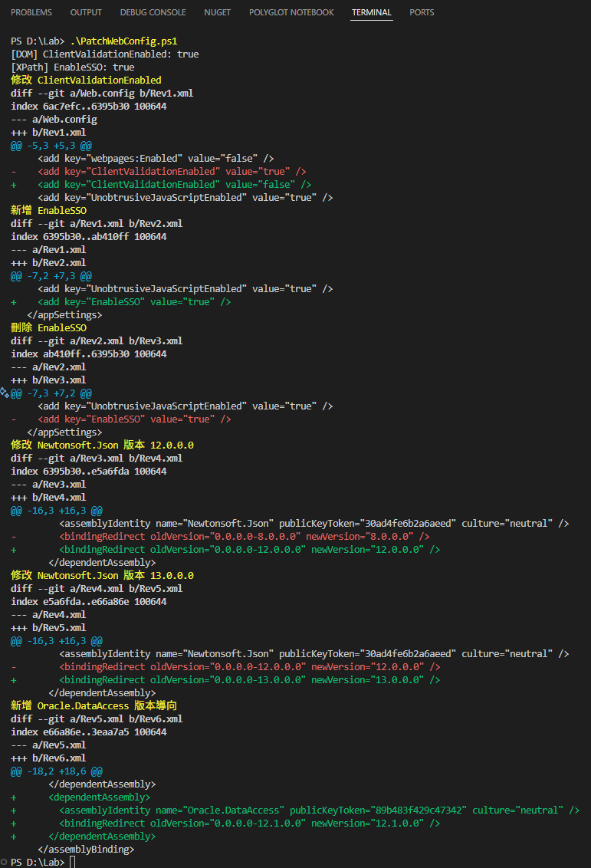Viewport: 591px width, 868px height.
Task: Click the '修改 Newtonsoft.Json 版本 13.0.0.0' heading
Action: point(102,575)
